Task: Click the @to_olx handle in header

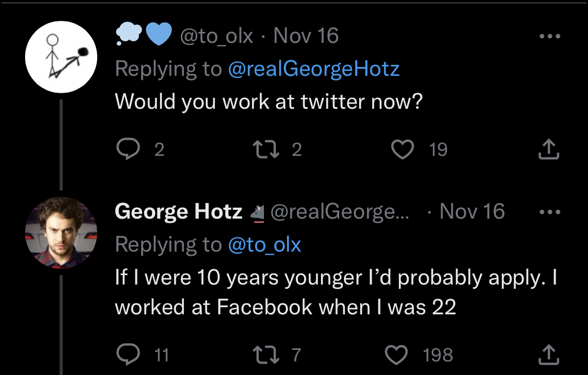Action: 216,37
